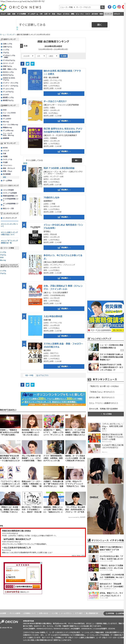This screenshot has width=126, height=644.
Task: Tweet ranking using Twitter button above rank 1
Action: (x=28, y=64)
